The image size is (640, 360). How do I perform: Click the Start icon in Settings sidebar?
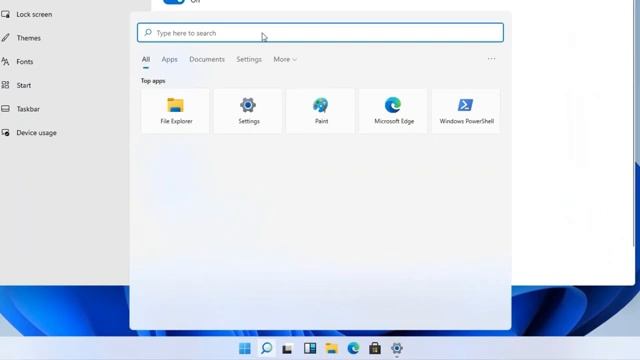(5, 85)
